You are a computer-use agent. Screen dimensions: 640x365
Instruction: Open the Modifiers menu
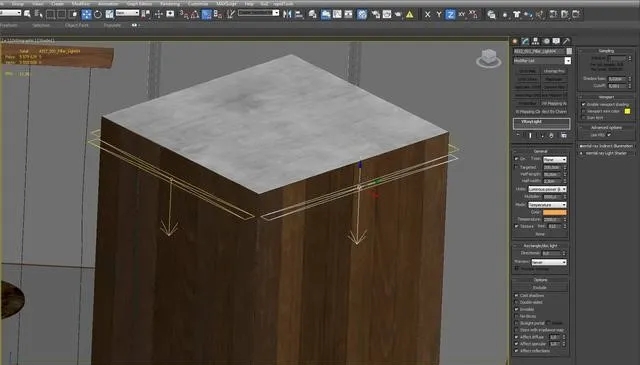coord(81,4)
